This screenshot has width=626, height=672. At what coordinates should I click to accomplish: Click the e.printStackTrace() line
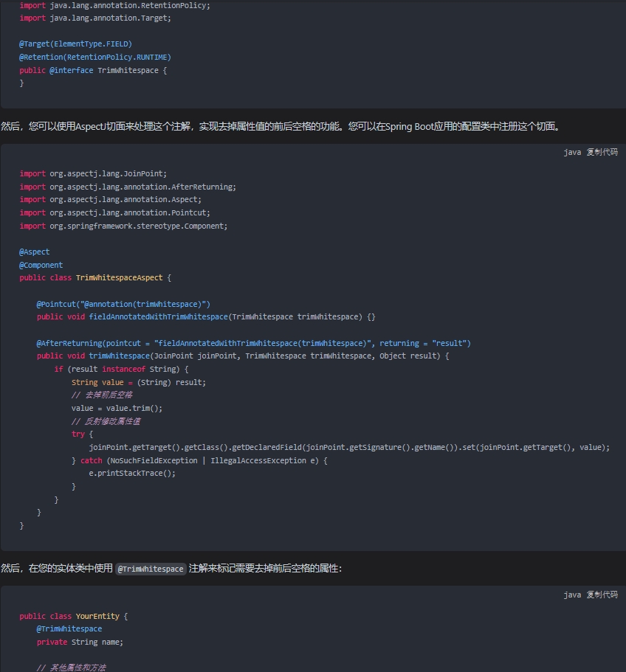click(x=132, y=473)
